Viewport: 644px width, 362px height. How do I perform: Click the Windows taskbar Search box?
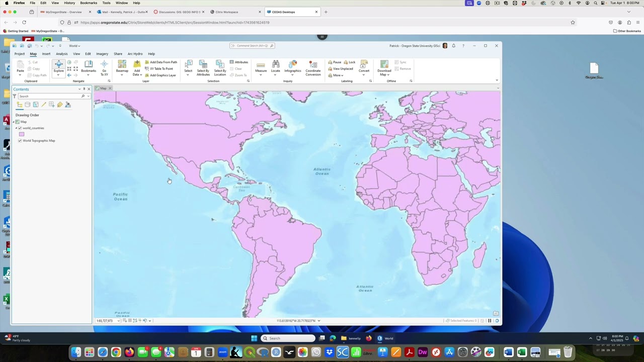(288, 338)
